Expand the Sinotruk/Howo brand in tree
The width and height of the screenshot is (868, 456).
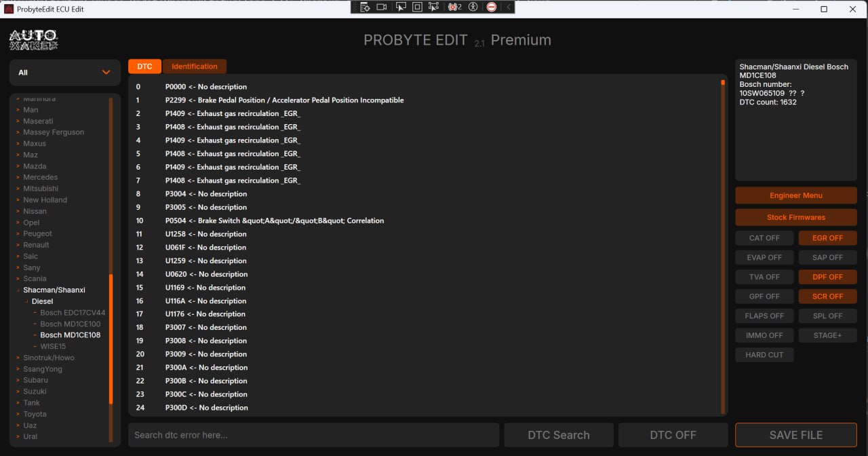coord(48,358)
